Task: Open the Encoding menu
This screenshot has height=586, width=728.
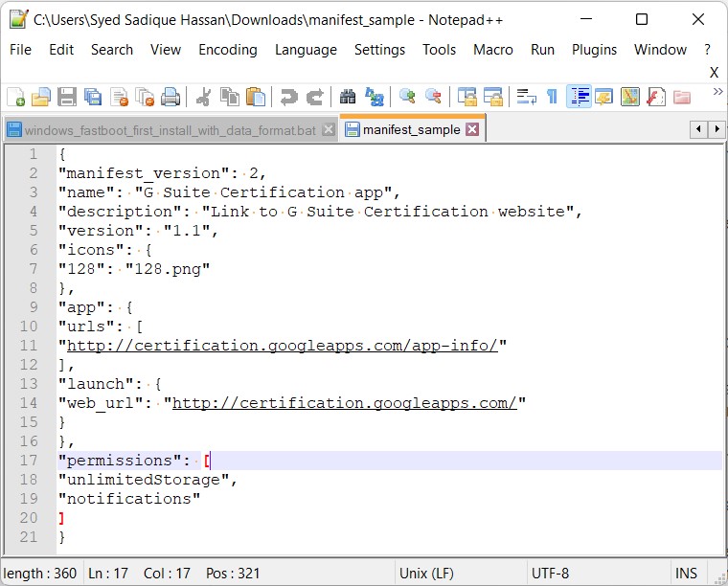Action: pyautogui.click(x=228, y=50)
